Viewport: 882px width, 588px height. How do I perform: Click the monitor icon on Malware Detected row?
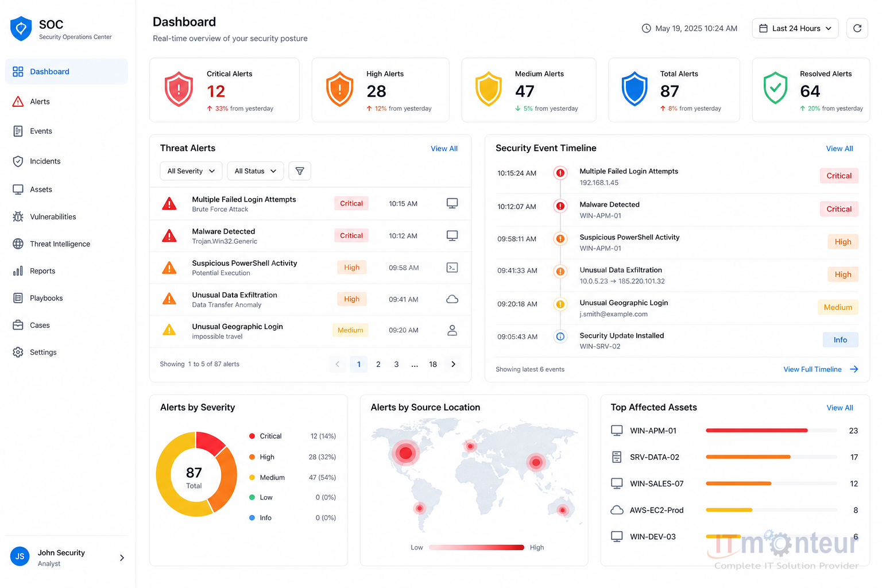click(452, 235)
